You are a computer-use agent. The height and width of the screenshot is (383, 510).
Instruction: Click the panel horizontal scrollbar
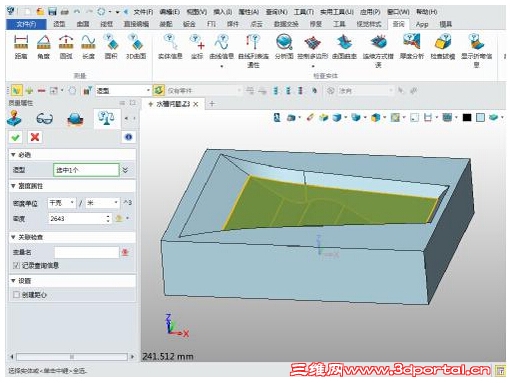(72, 357)
